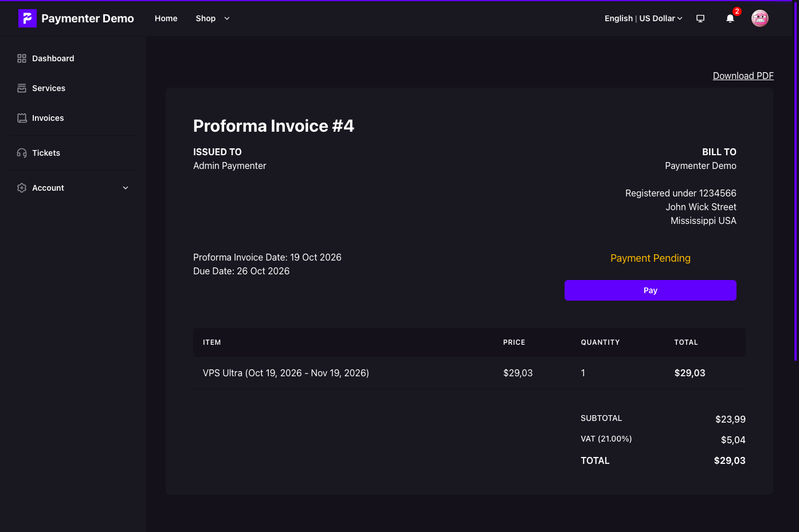Toggle the theme monitor icon
This screenshot has height=532, width=799.
point(700,18)
